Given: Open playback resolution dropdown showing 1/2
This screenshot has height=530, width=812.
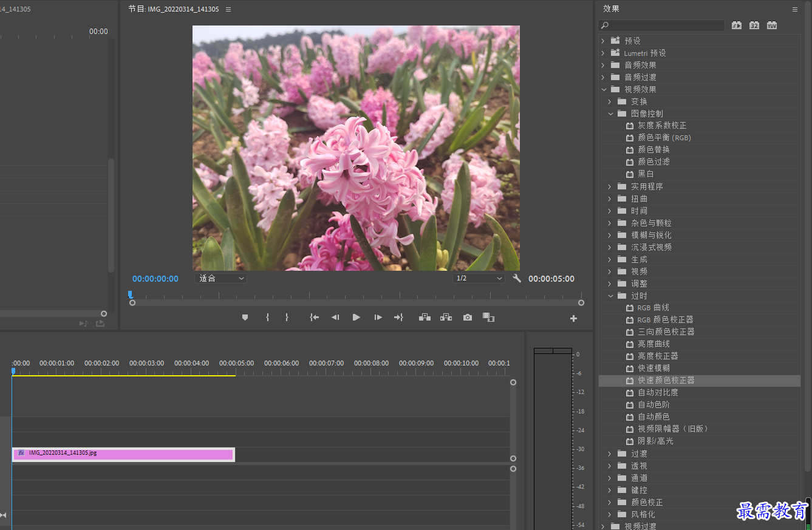Looking at the screenshot, I should point(479,279).
